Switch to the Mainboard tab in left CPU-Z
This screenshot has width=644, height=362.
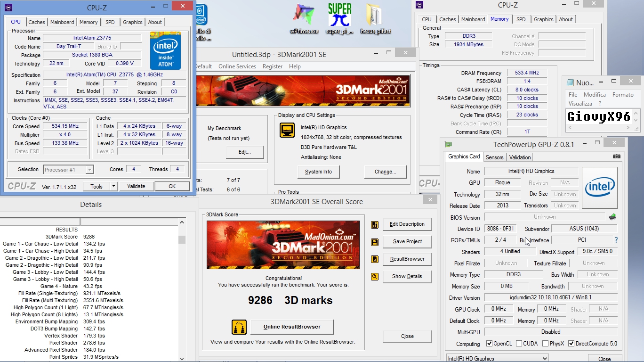(x=62, y=22)
